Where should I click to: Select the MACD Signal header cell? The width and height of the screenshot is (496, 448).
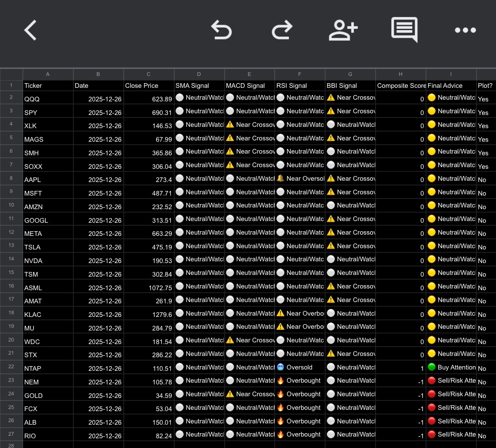pos(249,85)
